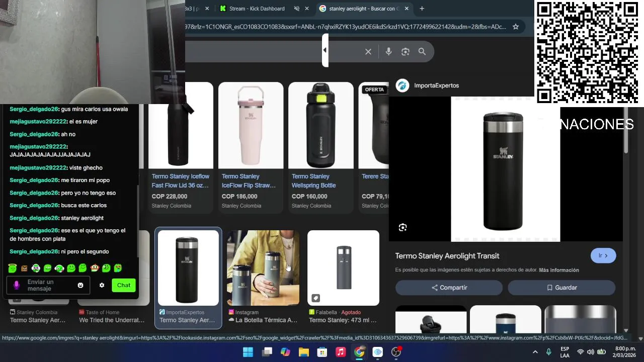Open Task View on taskbar

(x=267, y=352)
